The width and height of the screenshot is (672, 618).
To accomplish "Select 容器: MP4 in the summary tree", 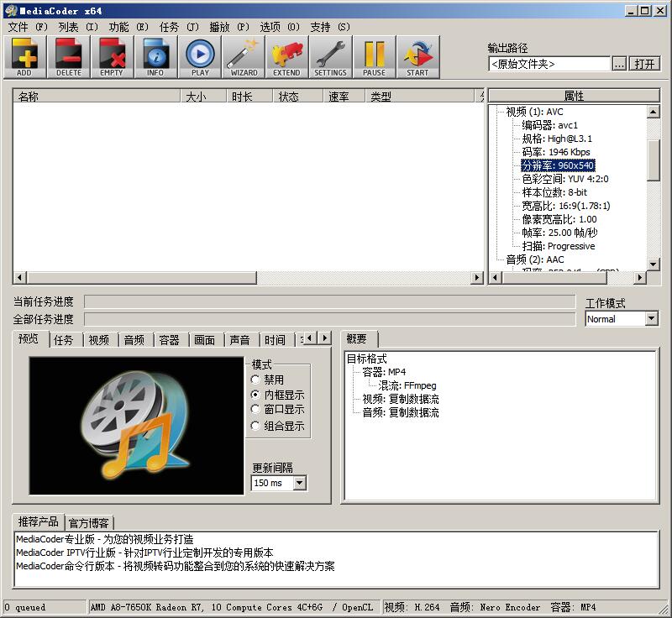I will coord(384,372).
